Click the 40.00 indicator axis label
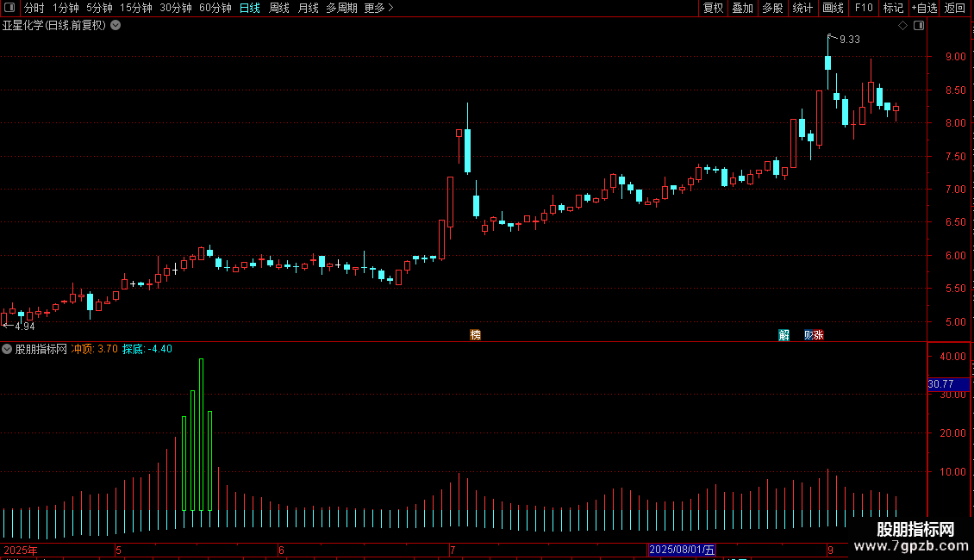Viewport: 974px width, 560px height. pyautogui.click(x=952, y=357)
